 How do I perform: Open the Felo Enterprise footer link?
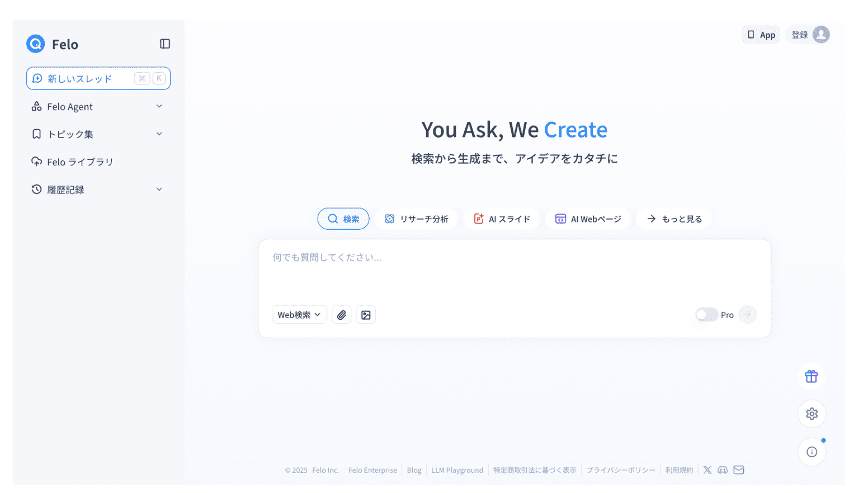[372, 470]
